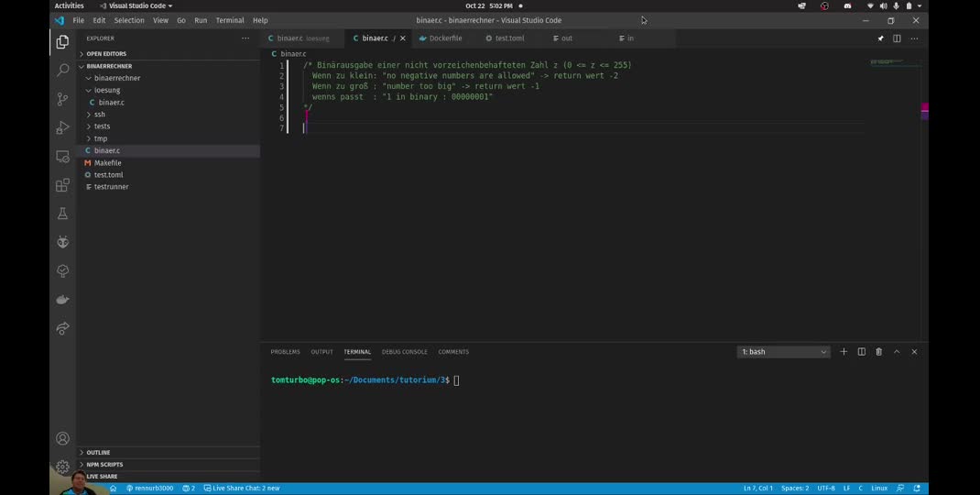Screen dimensions: 980x495
Task: Click 'Ln 7, Col 1' cursor position
Action: point(757,488)
